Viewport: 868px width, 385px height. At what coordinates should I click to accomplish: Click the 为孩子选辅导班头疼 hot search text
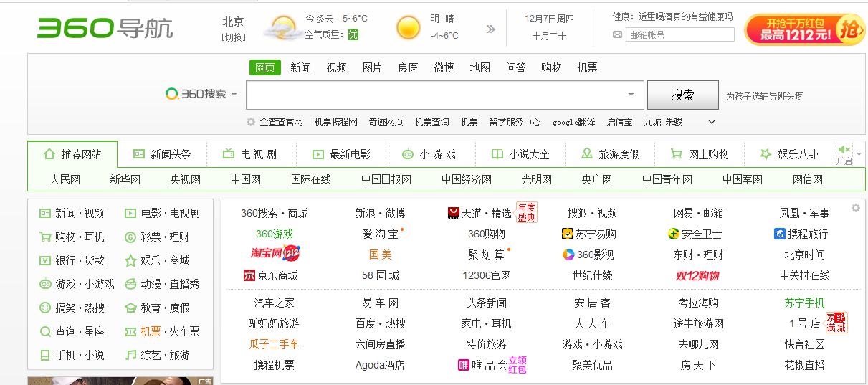click(x=764, y=95)
